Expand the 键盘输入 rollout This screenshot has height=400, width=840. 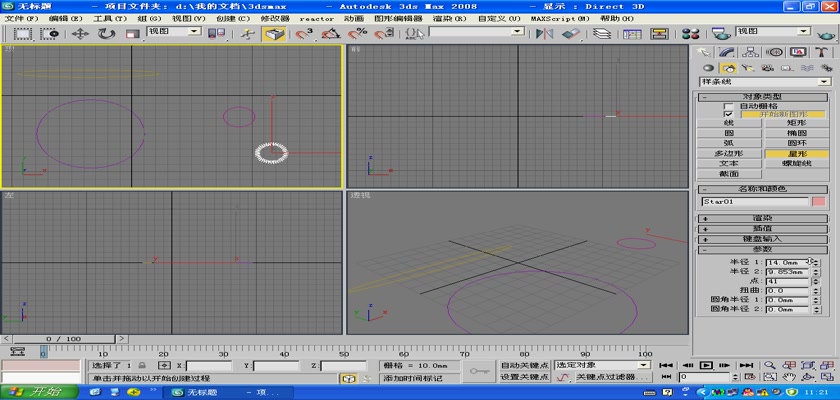pos(762,239)
